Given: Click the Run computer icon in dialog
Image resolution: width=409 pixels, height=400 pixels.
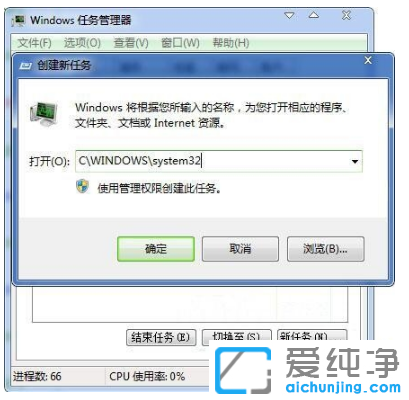Looking at the screenshot, I should coord(44,114).
